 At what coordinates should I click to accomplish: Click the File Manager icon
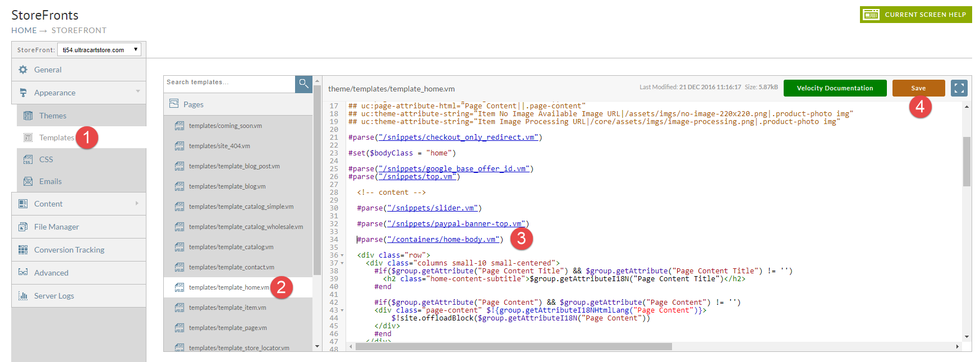(x=23, y=227)
